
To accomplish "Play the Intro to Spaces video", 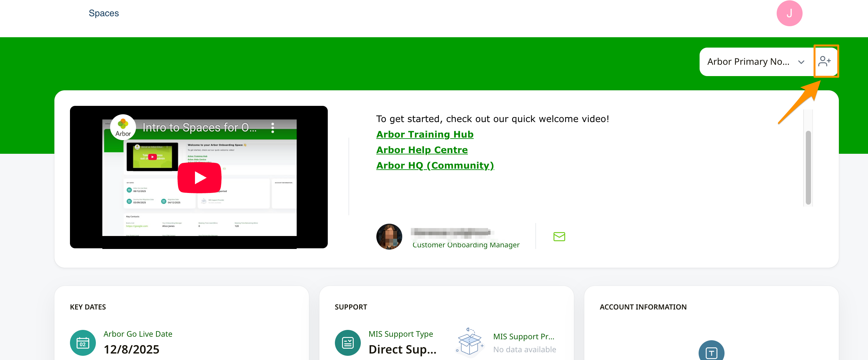I will pos(200,177).
